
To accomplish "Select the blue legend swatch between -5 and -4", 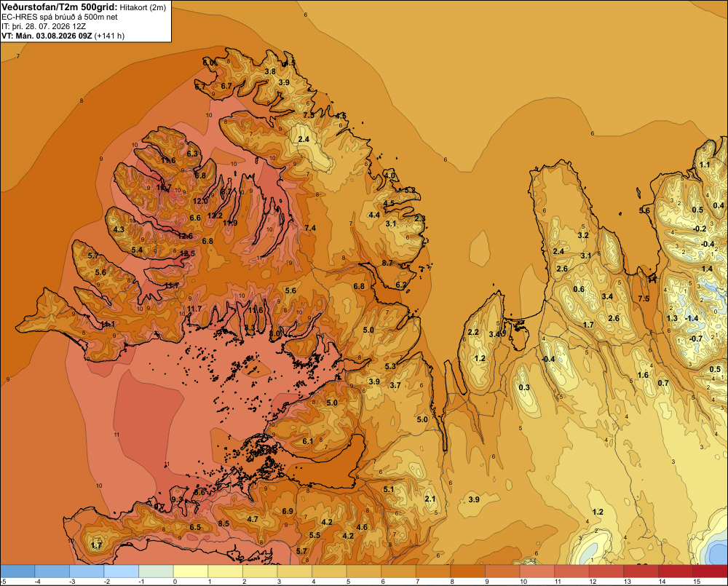I will pos(17,571).
